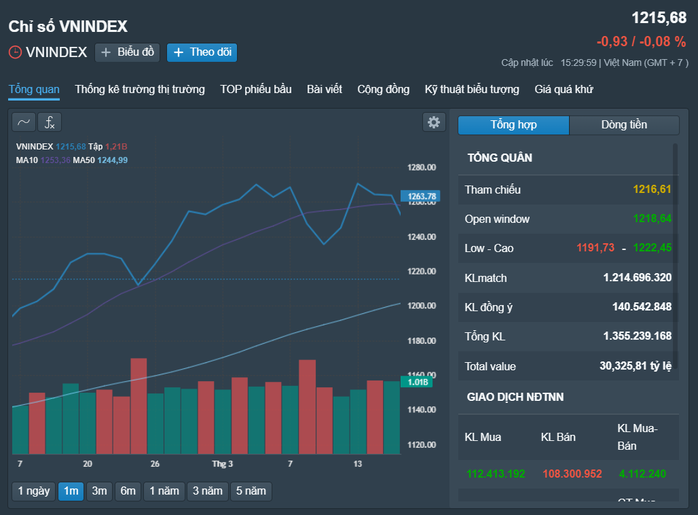Image resolution: width=698 pixels, height=515 pixels.
Task: Open the Cộng đồng tab
Action: click(383, 89)
